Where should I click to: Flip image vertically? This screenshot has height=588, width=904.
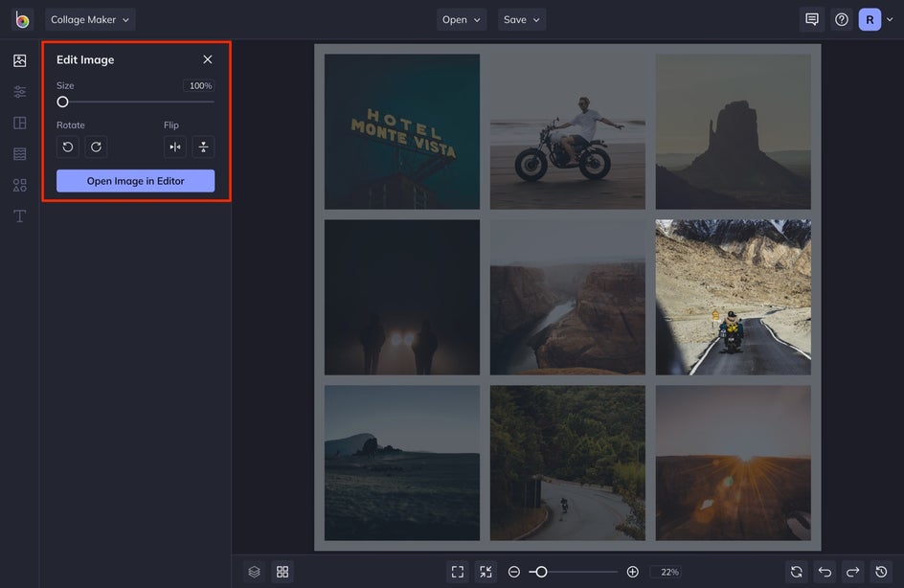[203, 147]
